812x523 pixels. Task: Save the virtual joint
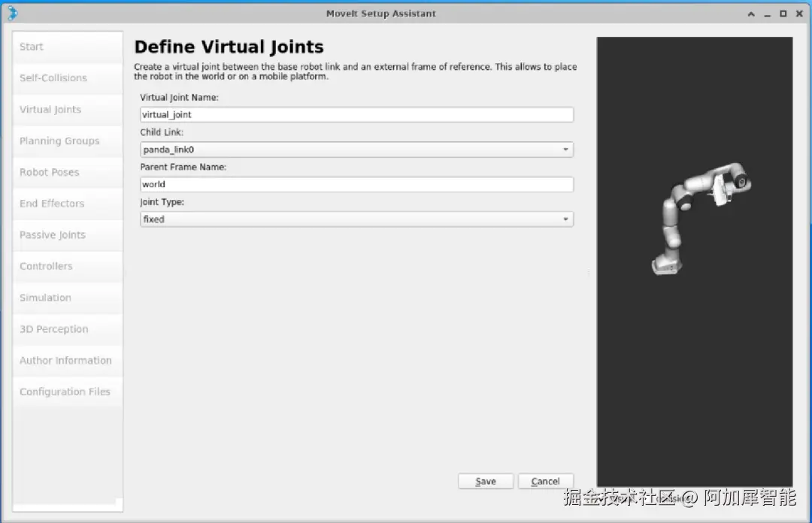(486, 481)
